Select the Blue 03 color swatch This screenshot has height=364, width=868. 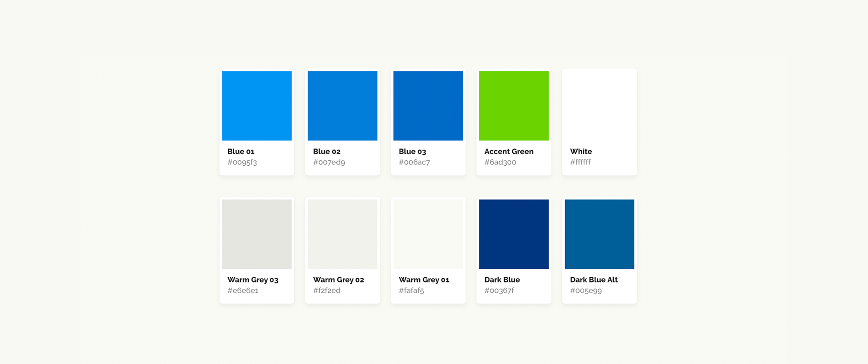[428, 106]
